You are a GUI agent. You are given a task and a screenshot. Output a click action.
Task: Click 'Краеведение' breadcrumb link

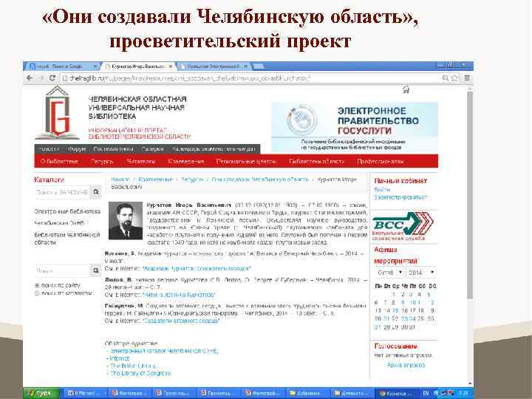[155, 179]
